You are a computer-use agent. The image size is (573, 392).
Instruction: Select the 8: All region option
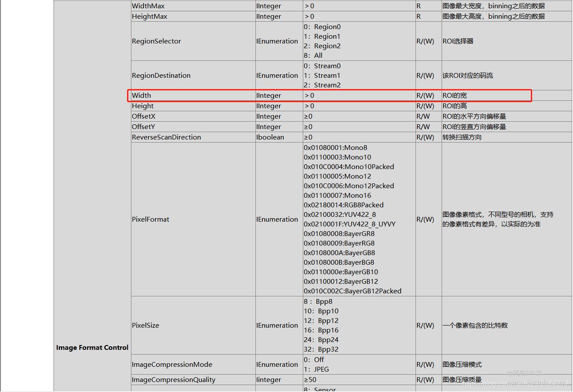[313, 56]
